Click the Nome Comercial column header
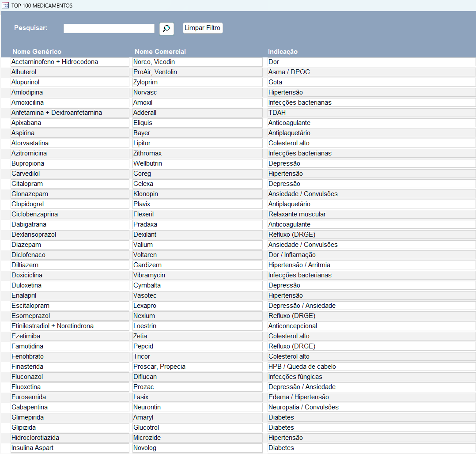This screenshot has width=476, height=454. coord(160,52)
